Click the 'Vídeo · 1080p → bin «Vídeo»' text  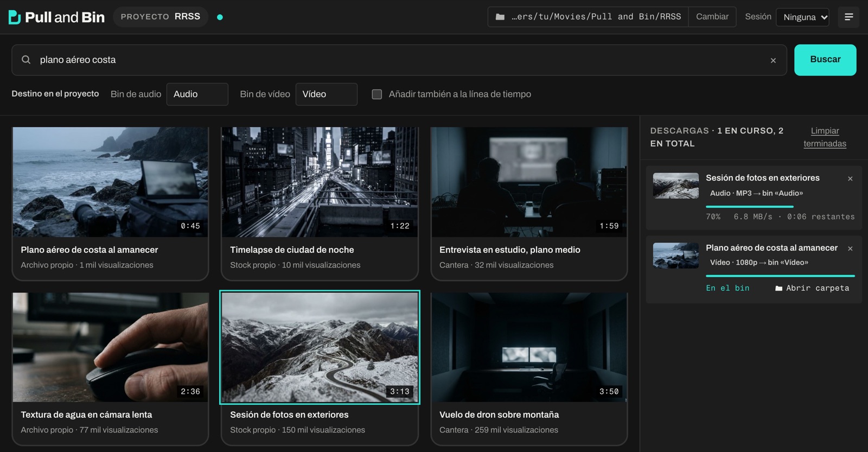pyautogui.click(x=759, y=263)
